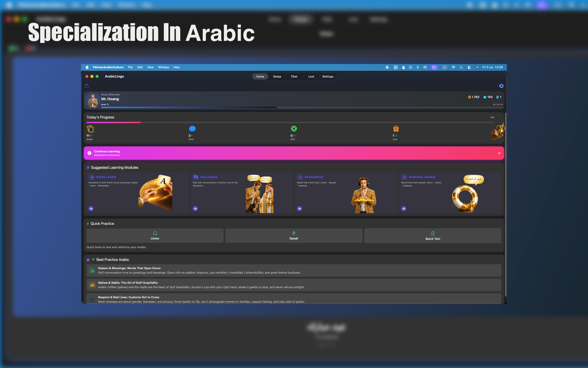
Task: Click the arrow at Continue Learning banner end
Action: coord(499,153)
